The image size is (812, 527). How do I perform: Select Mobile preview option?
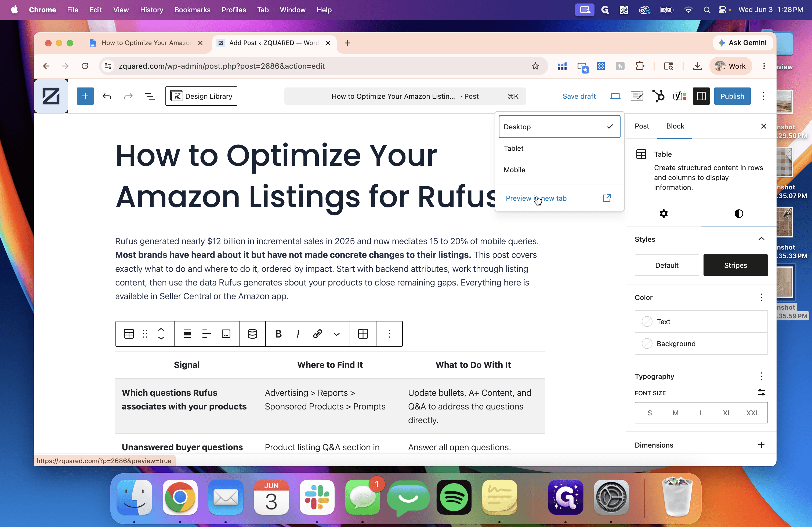(x=559, y=170)
